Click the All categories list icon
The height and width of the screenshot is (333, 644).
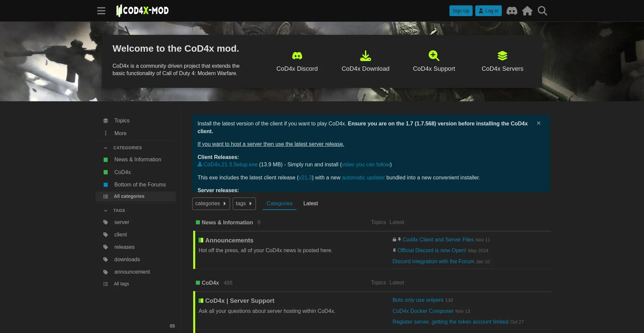point(105,197)
